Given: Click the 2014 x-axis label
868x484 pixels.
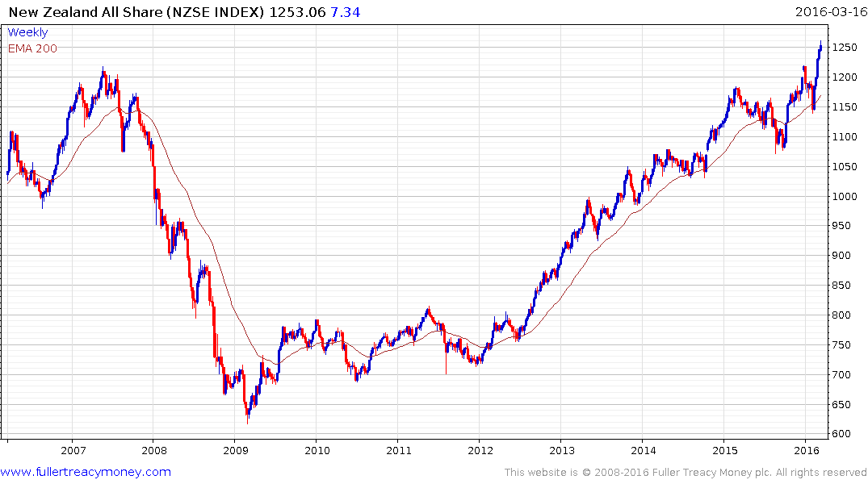Looking at the screenshot, I should 644,450.
